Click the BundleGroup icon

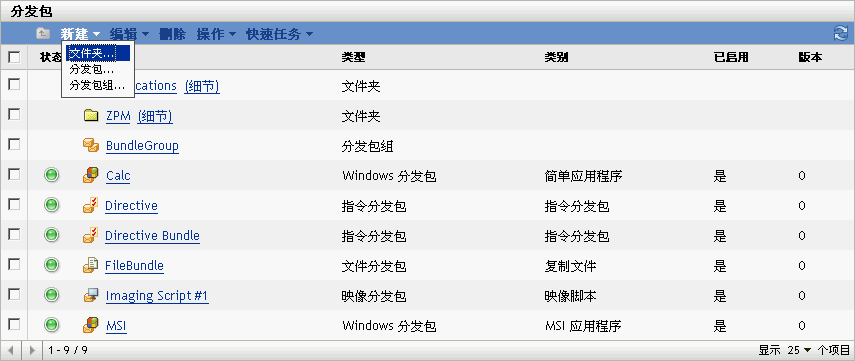coord(91,145)
